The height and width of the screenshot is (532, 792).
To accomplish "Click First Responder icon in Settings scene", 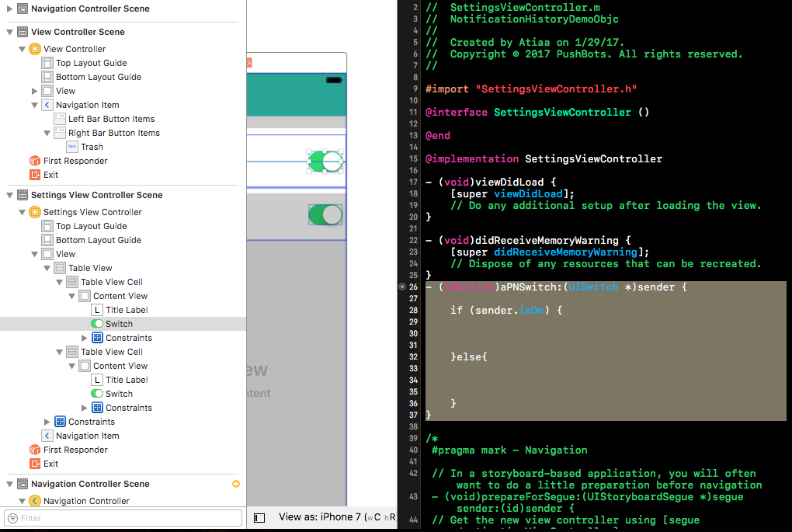I will [x=35, y=450].
